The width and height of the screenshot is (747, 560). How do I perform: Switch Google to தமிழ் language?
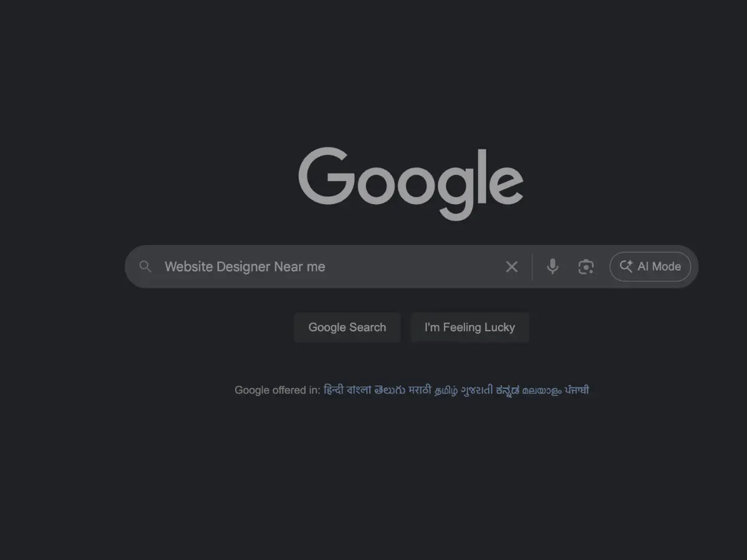click(x=446, y=390)
